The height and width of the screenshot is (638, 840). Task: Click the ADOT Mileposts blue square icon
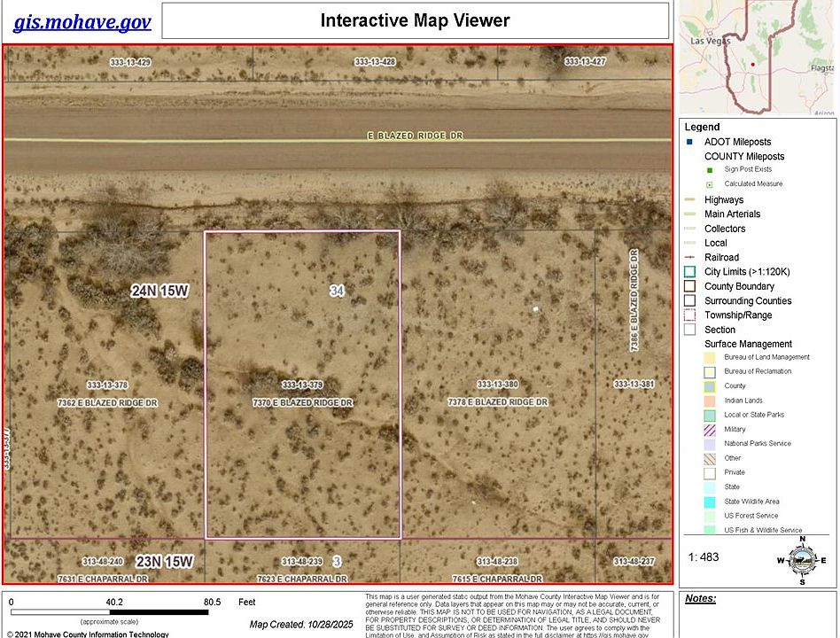[689, 142]
